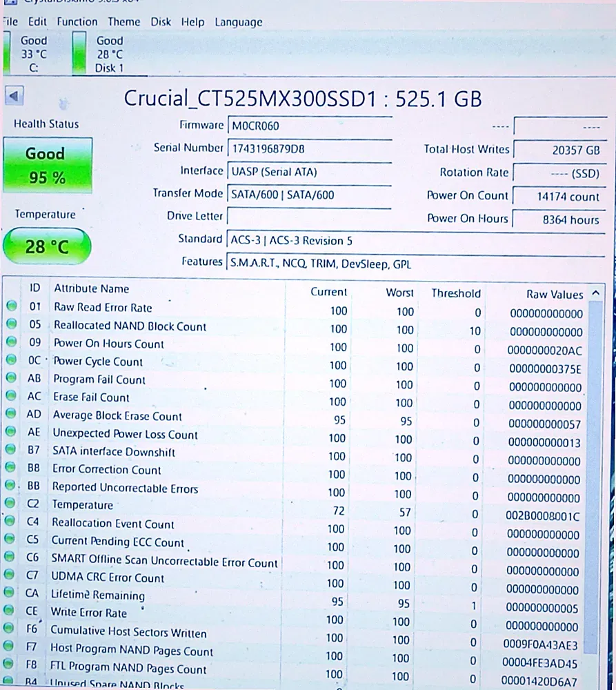This screenshot has height=690, width=616.
Task: Click status icon for Current Pending ECC Count
Action: click(x=9, y=539)
